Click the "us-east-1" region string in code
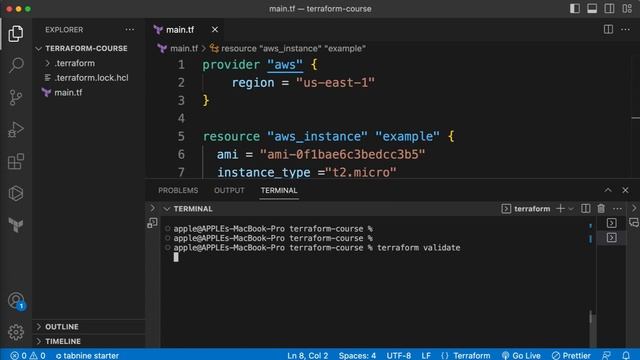The height and width of the screenshot is (360, 640). pyautogui.click(x=335, y=83)
